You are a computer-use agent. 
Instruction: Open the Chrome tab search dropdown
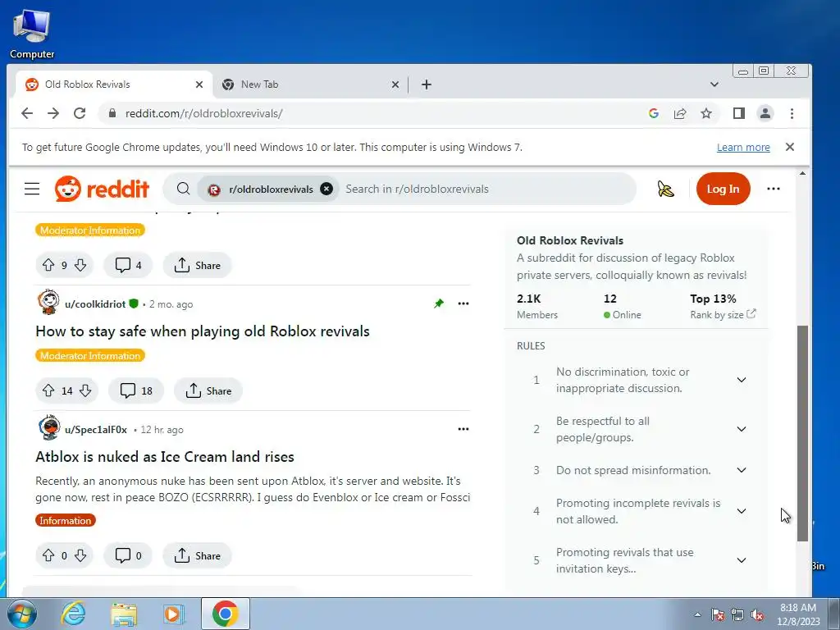[x=714, y=84]
